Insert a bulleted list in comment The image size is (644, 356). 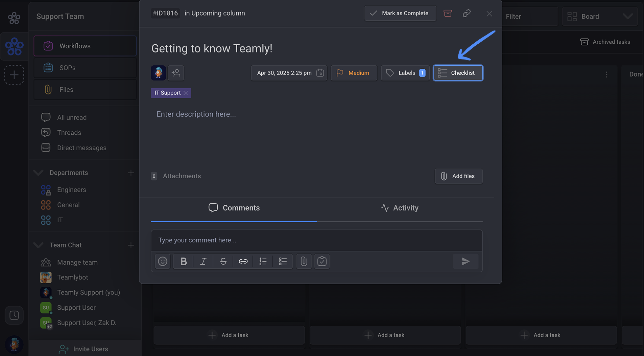[283, 261]
